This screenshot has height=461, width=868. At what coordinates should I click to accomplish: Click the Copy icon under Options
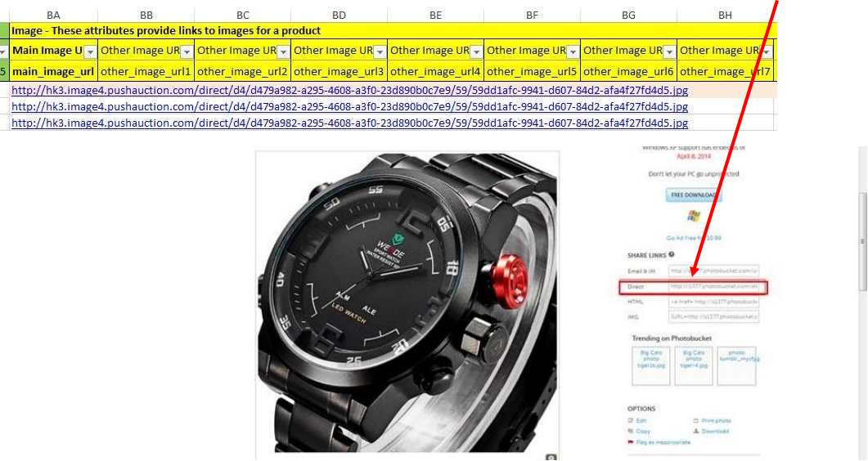click(631, 431)
